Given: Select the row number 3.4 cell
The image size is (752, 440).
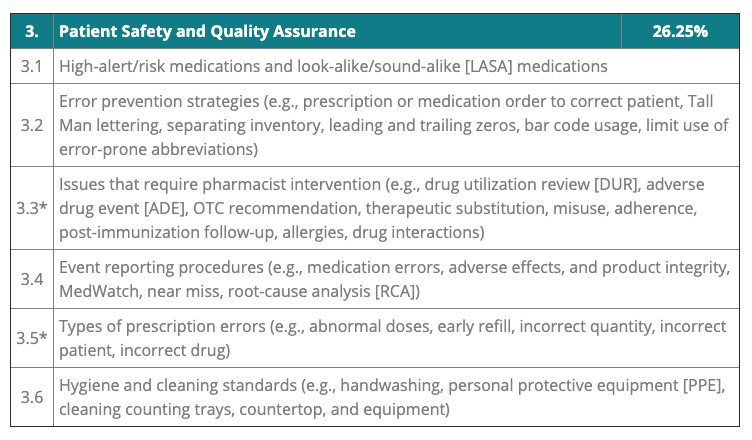Looking at the screenshot, I should pos(32,279).
